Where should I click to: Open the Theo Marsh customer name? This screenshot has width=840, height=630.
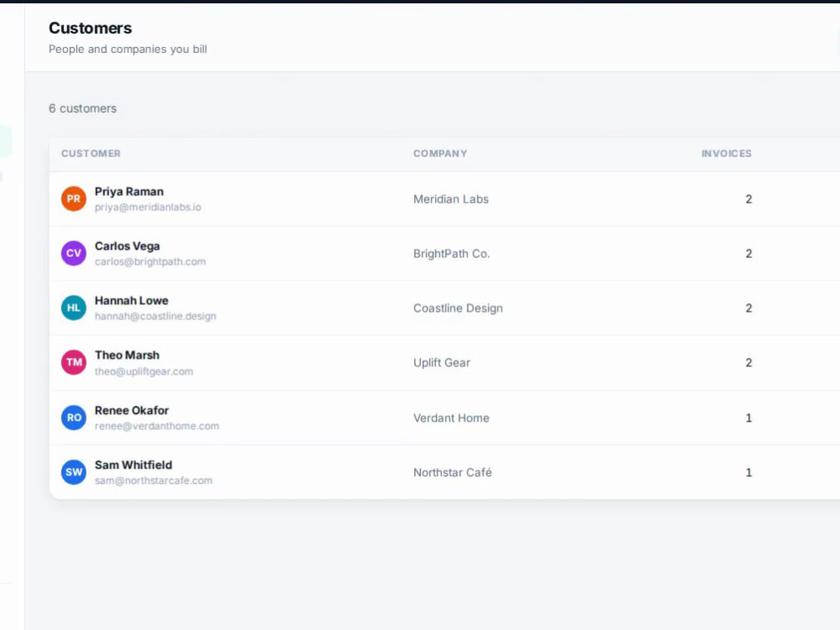127,355
